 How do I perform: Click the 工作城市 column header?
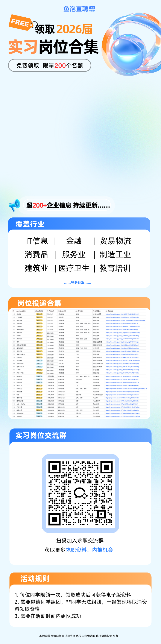[79, 311]
